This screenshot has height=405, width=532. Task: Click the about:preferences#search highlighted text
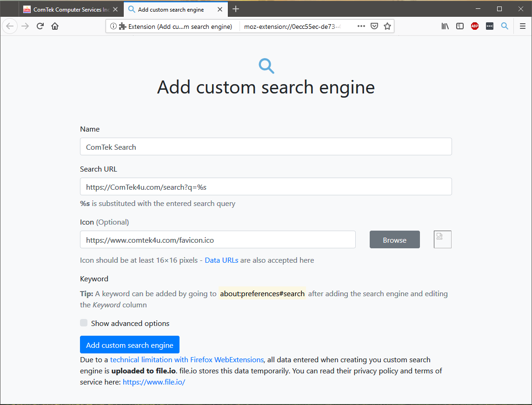262,294
